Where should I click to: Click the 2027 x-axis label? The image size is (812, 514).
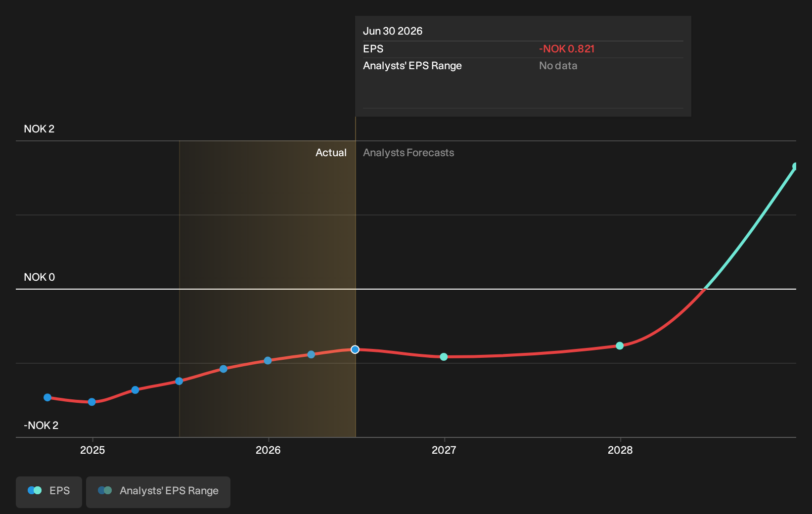coord(444,450)
